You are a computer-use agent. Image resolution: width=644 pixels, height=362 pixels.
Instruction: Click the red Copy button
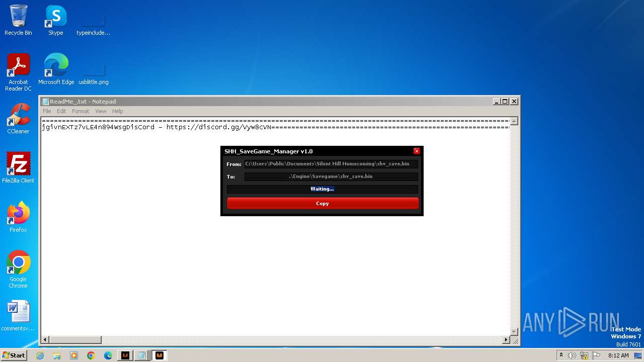[323, 203]
